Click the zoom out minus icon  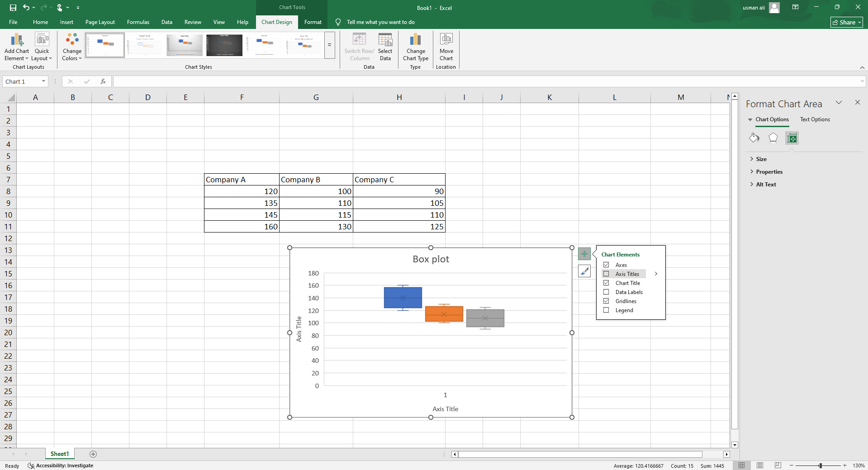[792, 465]
